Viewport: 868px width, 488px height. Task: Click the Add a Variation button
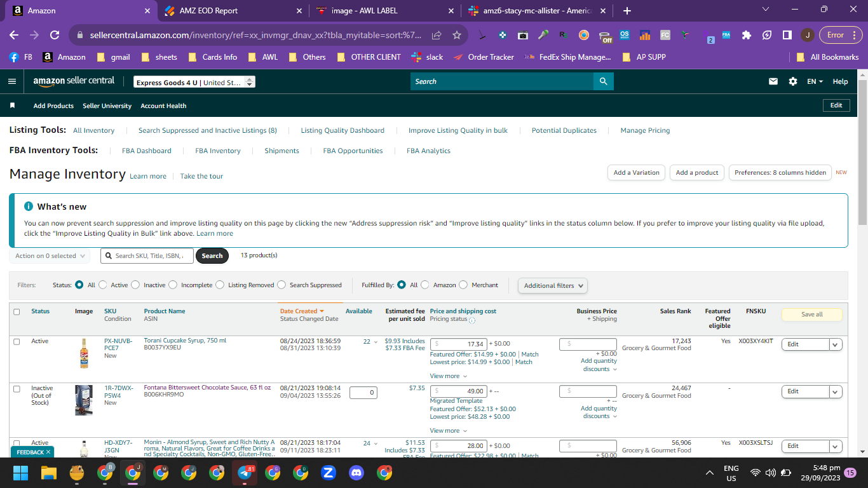(636, 172)
